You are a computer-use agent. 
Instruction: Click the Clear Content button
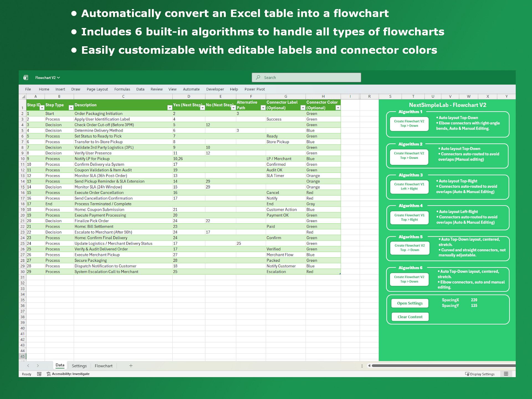coord(410,317)
